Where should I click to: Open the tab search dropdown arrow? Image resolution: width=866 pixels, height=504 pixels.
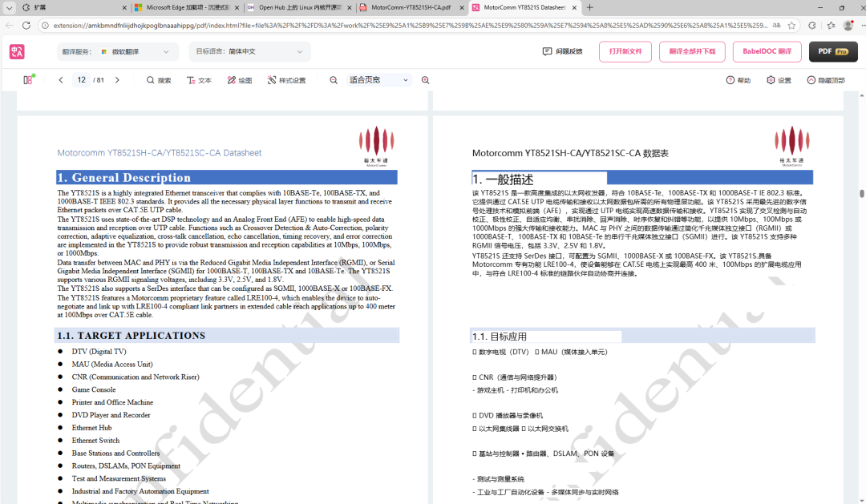(x=10, y=8)
